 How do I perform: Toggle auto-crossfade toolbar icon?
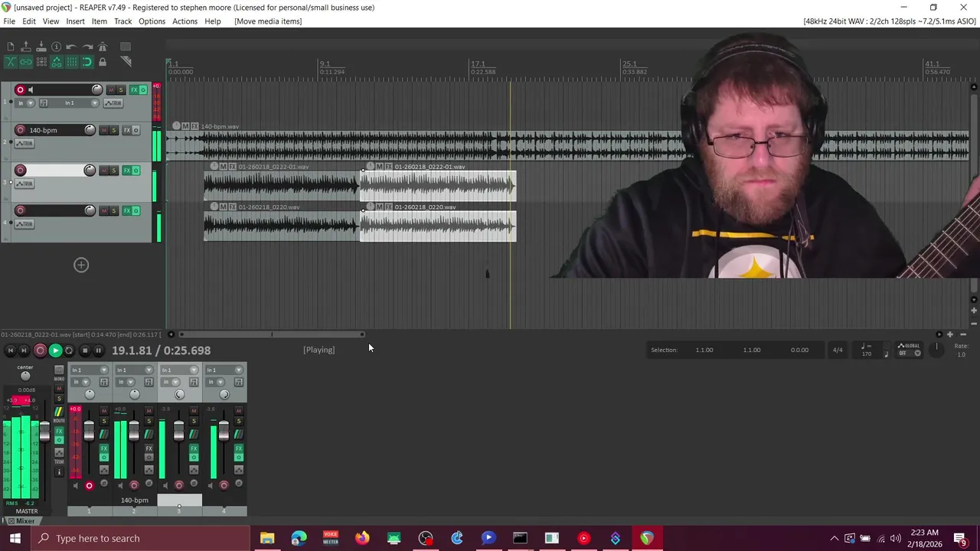click(11, 62)
